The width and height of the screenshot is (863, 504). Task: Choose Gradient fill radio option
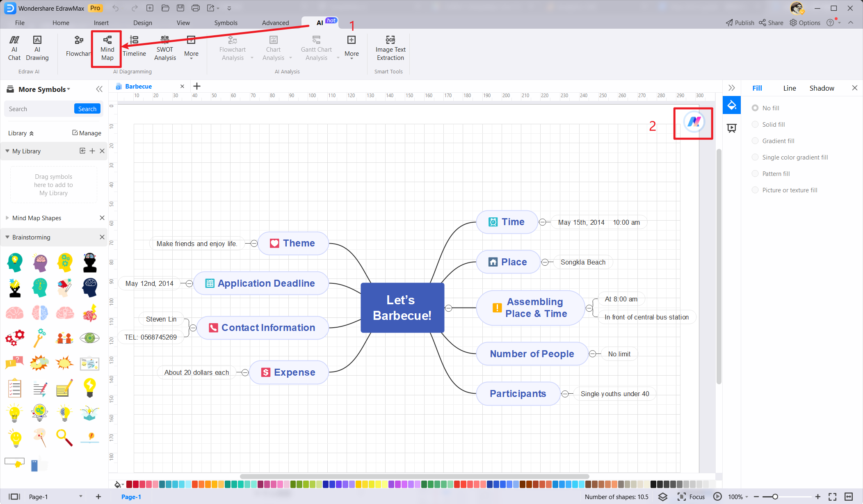755,141
